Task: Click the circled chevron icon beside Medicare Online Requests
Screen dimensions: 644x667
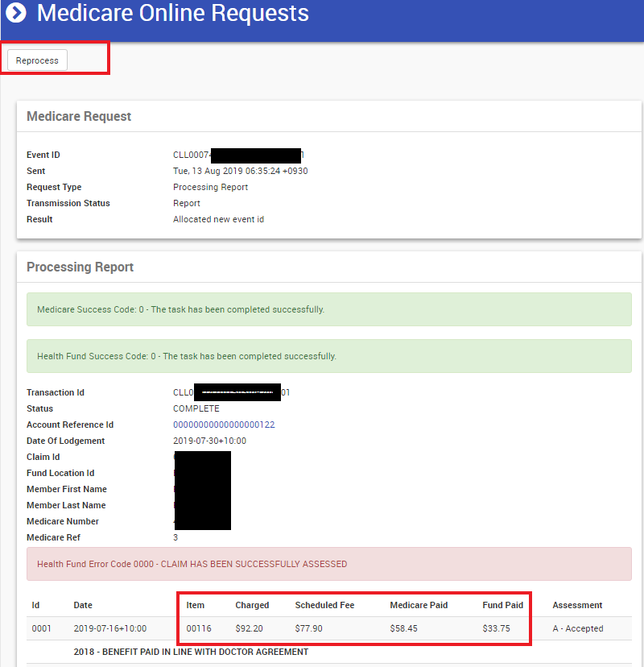Action: 16,12
